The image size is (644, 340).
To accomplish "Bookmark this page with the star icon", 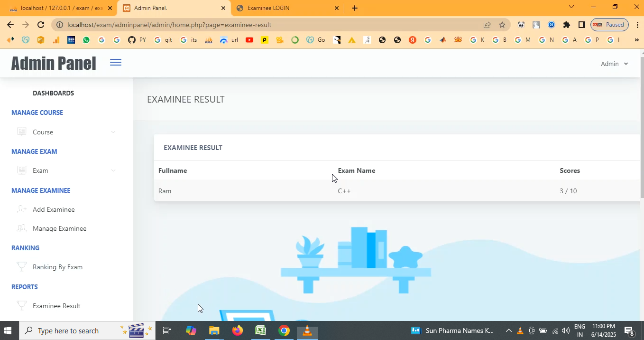I will coord(502,25).
